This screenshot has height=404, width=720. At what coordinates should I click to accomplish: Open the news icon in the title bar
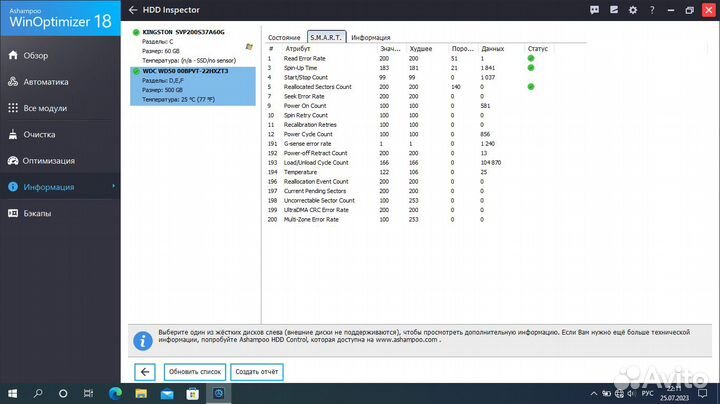[x=613, y=10]
